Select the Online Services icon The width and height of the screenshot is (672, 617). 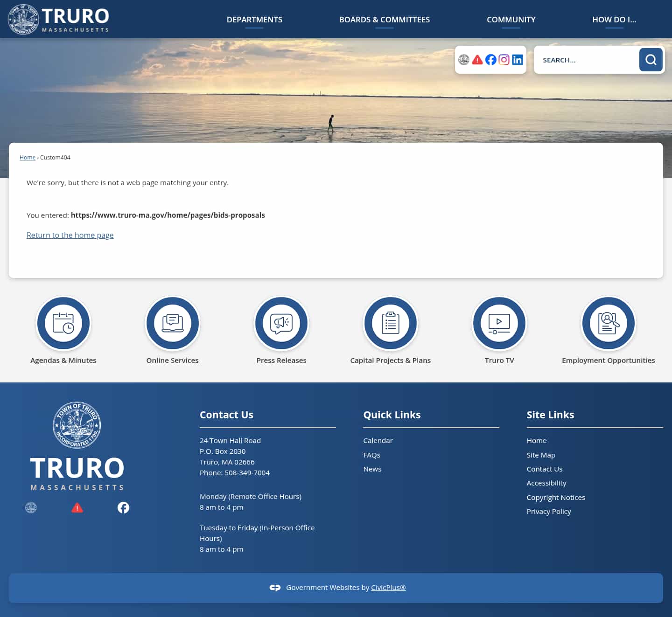pos(172,323)
